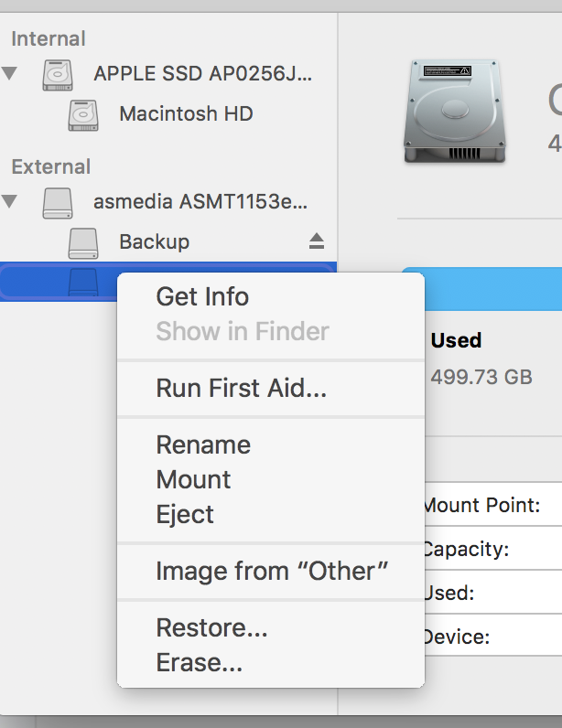The height and width of the screenshot is (728, 562).
Task: Click the Macintosh HD volume icon
Action: tap(83, 115)
